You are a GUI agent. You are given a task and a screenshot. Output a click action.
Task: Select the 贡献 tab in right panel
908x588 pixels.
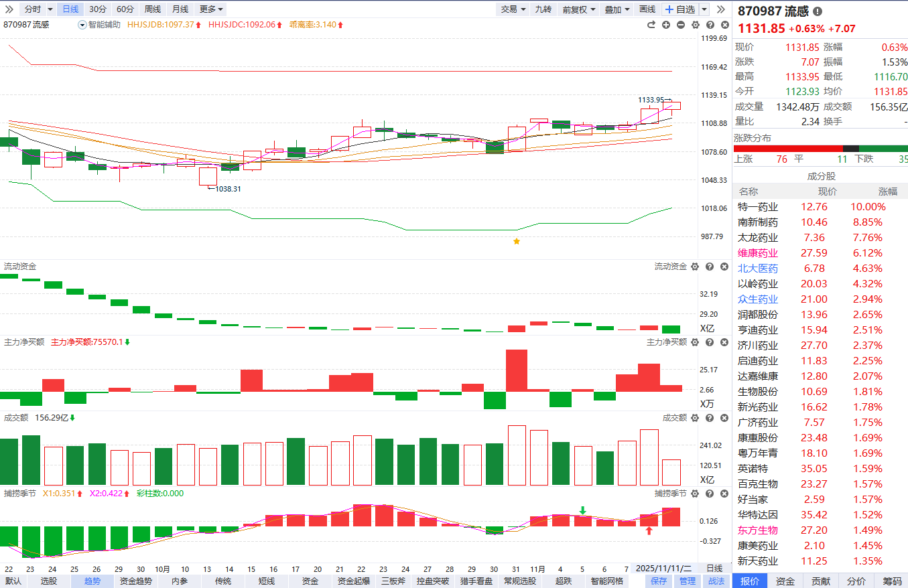pos(820,581)
